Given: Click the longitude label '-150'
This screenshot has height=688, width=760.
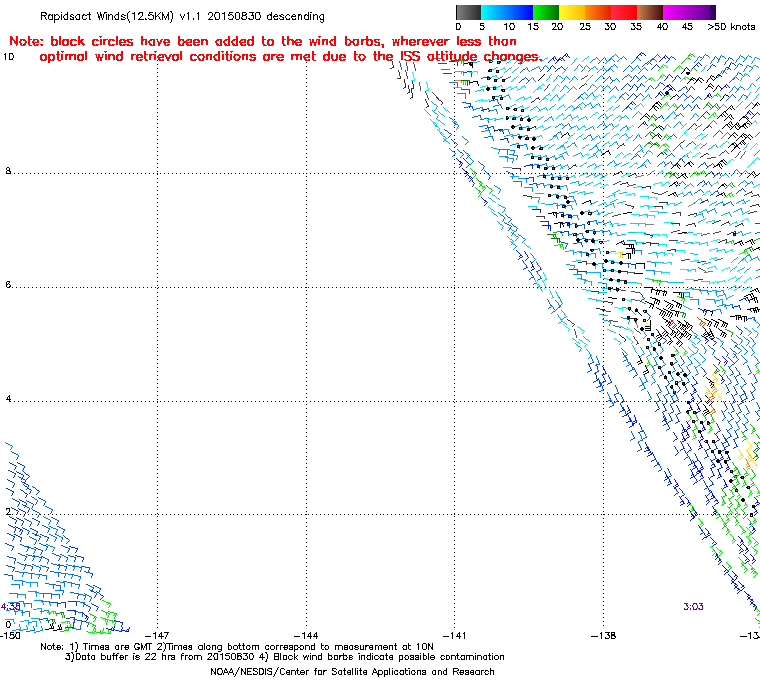Looking at the screenshot, I should tap(10, 636).
